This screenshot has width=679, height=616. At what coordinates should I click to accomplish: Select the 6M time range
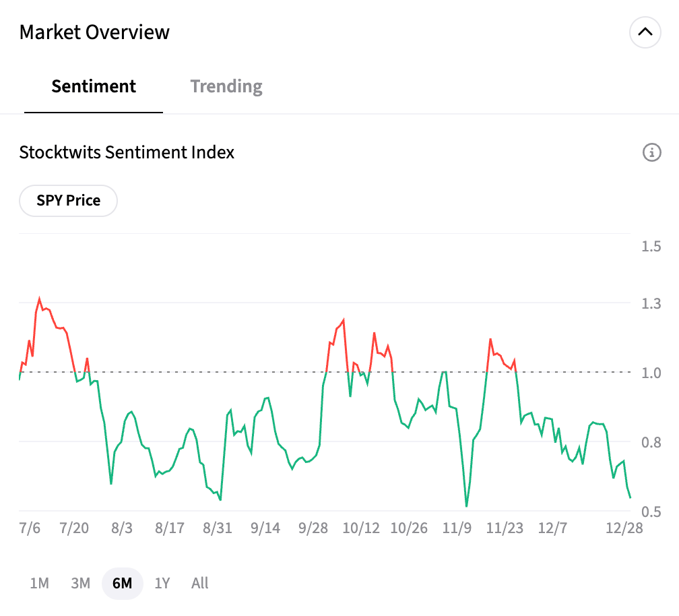(x=122, y=583)
